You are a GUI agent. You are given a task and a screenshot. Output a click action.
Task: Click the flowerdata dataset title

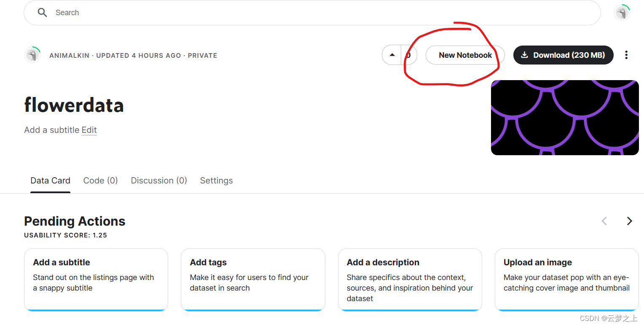[74, 105]
